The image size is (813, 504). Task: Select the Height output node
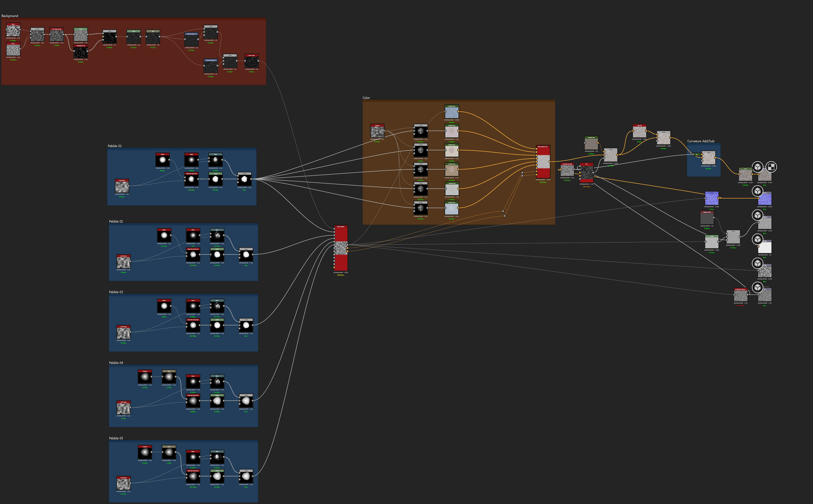pyautogui.click(x=765, y=271)
